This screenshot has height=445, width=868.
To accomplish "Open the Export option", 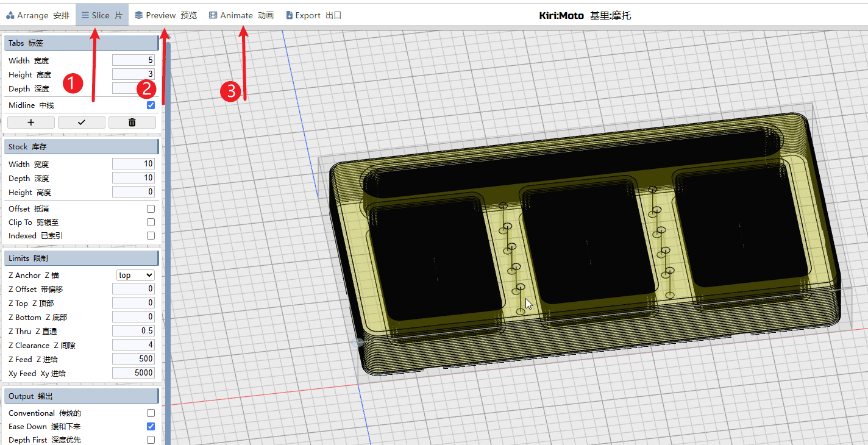I will point(313,15).
